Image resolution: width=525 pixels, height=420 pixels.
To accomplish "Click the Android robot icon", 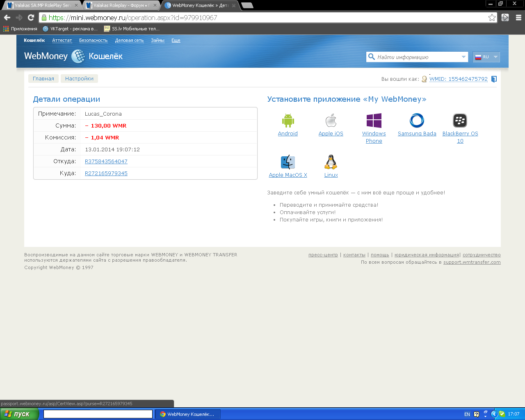I will tap(288, 121).
